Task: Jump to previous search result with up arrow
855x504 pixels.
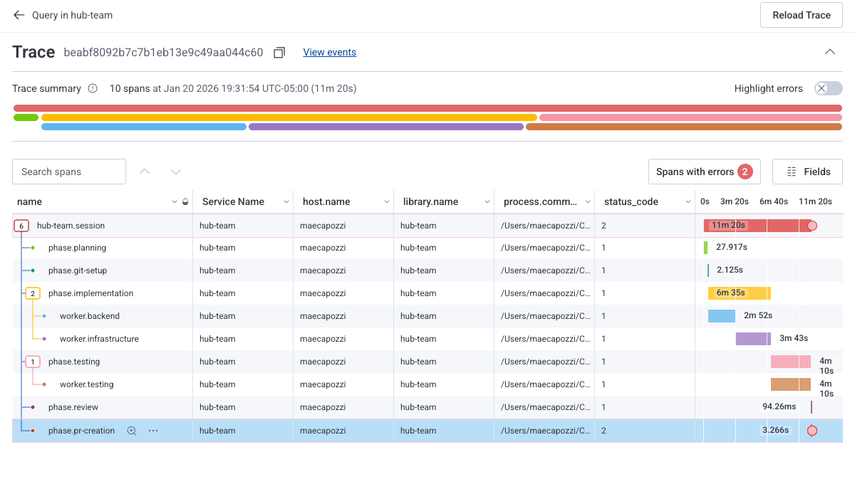Action: tap(145, 172)
